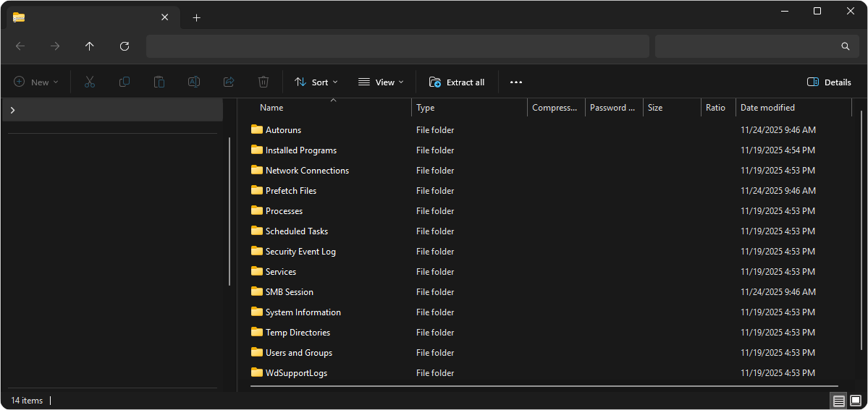Open the View dropdown menu

(x=381, y=82)
